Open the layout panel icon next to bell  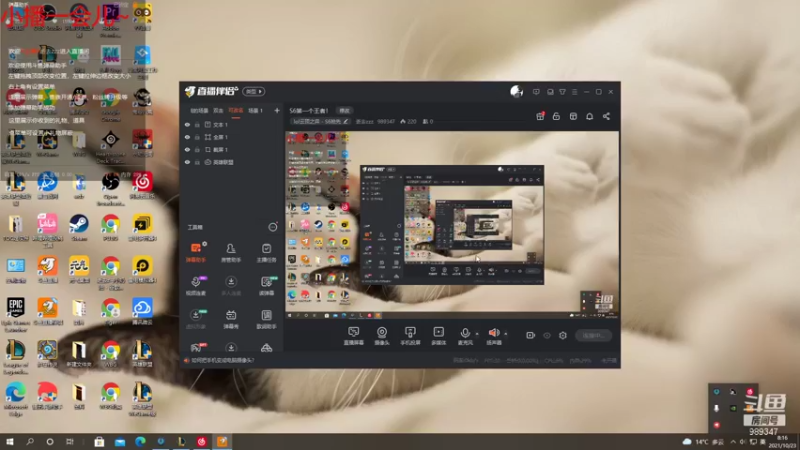click(x=573, y=116)
